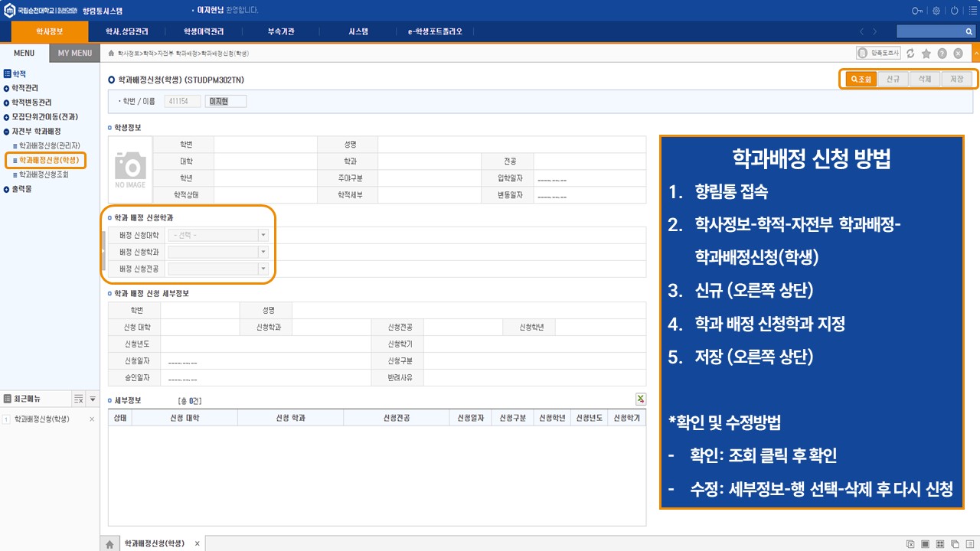Clear recent menu list with the list-X icon
The height and width of the screenshot is (551, 980).
pos(78,399)
